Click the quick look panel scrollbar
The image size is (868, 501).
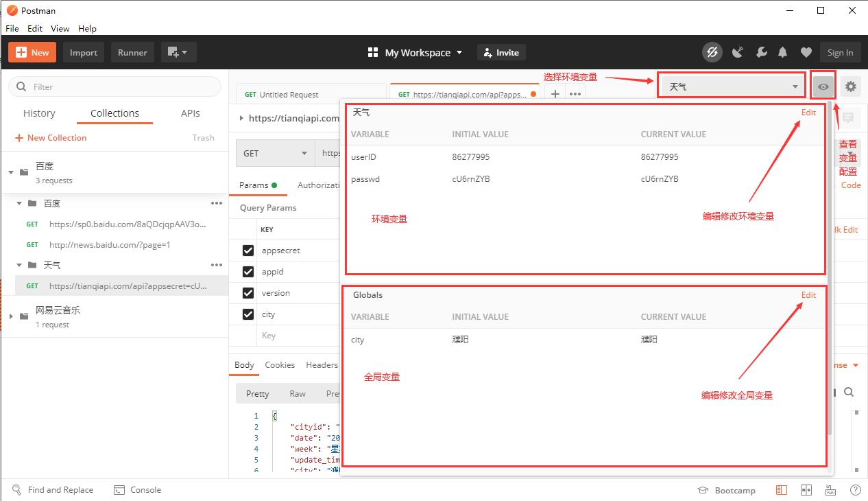click(x=830, y=269)
